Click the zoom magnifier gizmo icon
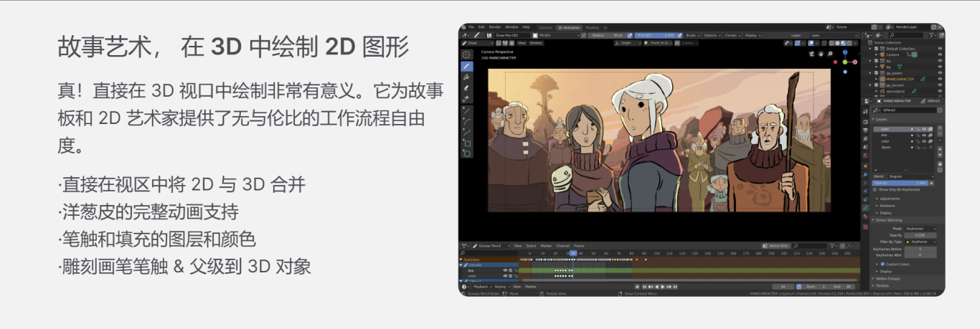 [830, 54]
